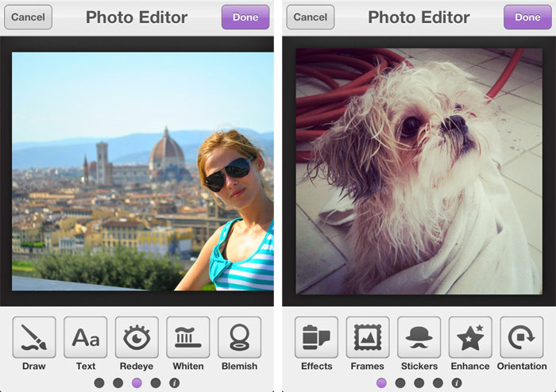Open the Frames tool

[x=368, y=337]
